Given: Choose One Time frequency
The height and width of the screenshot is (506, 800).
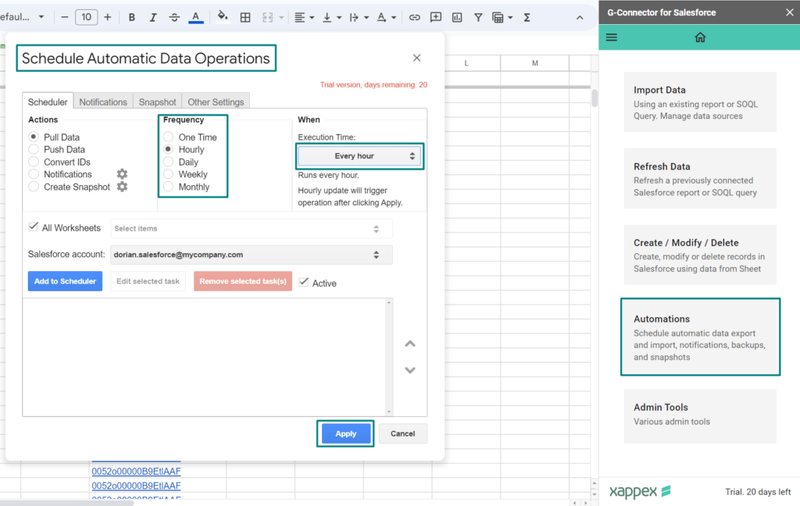Looking at the screenshot, I should pyautogui.click(x=168, y=137).
